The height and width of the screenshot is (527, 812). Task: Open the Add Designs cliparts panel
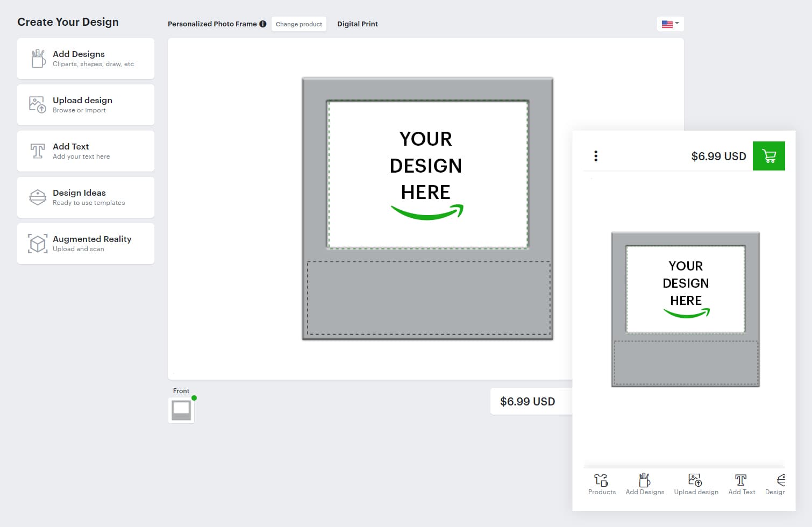click(x=86, y=58)
